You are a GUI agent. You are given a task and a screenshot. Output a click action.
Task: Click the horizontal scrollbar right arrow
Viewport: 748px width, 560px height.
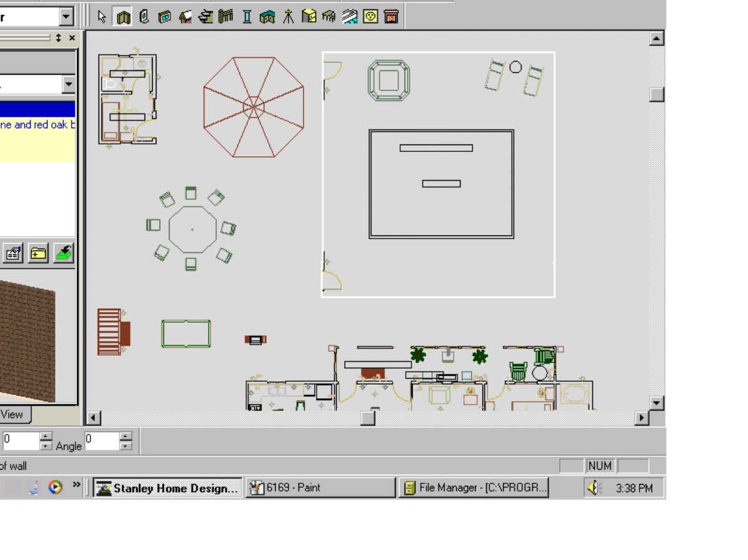click(x=642, y=418)
